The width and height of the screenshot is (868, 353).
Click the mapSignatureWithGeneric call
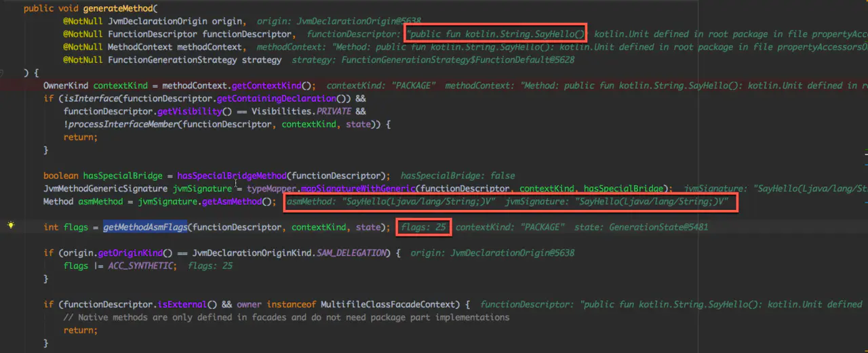(358, 188)
